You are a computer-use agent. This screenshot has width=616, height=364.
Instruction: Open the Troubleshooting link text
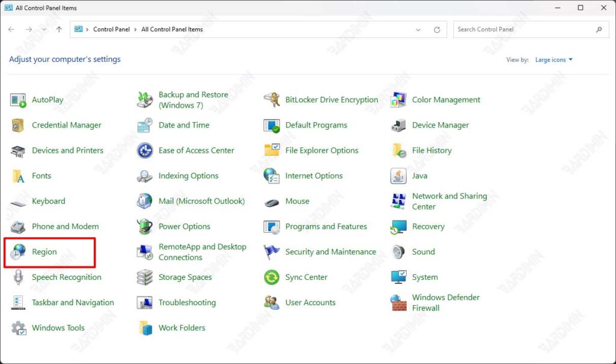click(187, 302)
